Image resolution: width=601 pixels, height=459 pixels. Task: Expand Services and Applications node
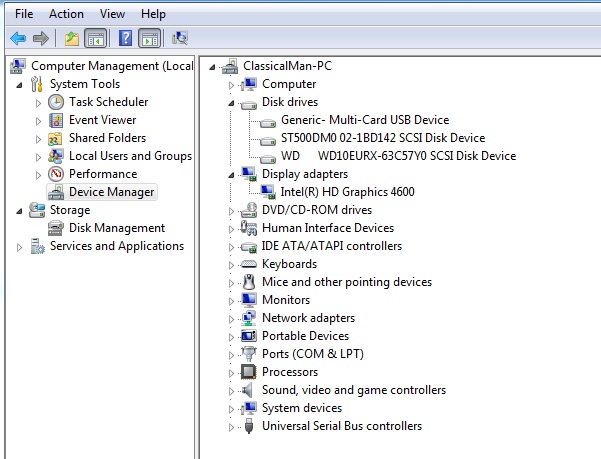coord(19,247)
